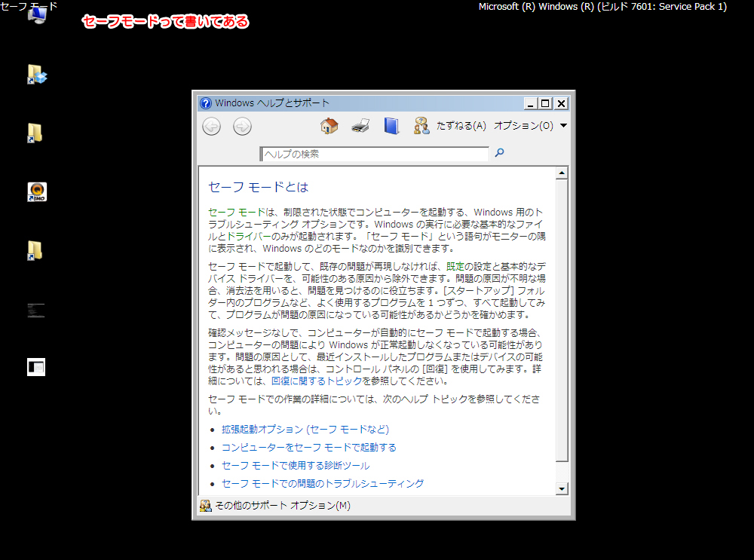This screenshot has width=754, height=560.
Task: Open セーフ モードでの問題のトラブルシューティング link
Action: [x=322, y=484]
